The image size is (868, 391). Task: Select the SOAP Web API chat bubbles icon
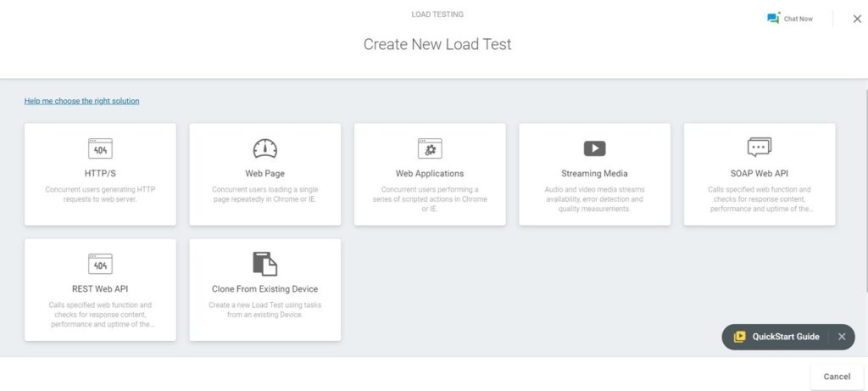759,148
